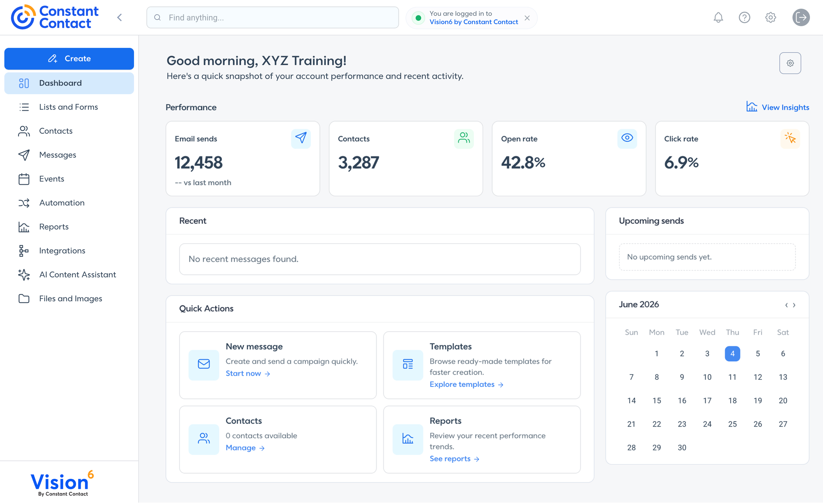Open account settings gear in header
823x504 pixels.
770,17
